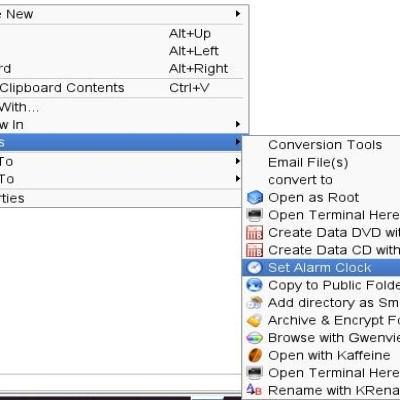Viewport: 400px width, 400px height.
Task: Click the Create Data DVD burner icon
Action: 255,233
